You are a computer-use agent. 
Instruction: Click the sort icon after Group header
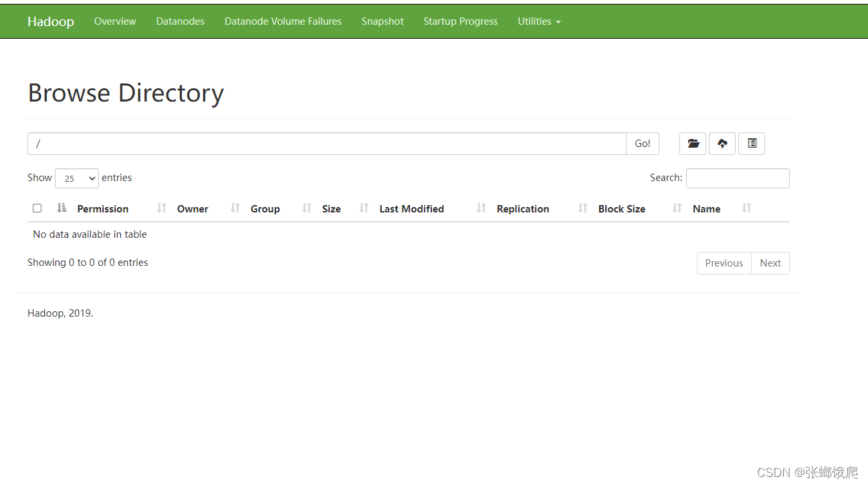[x=307, y=208]
